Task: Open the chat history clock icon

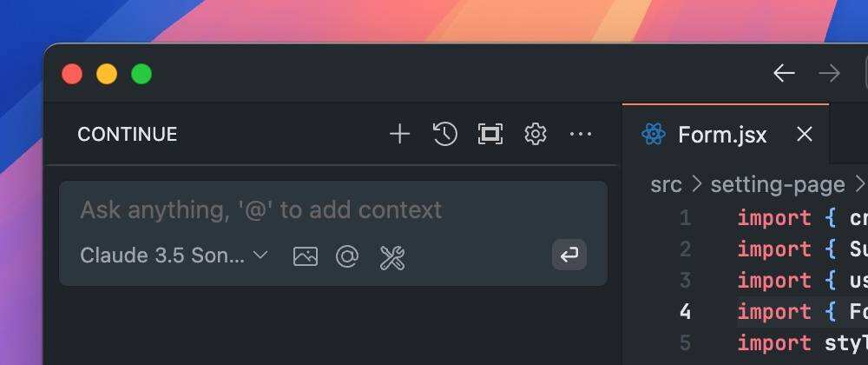Action: click(x=444, y=134)
